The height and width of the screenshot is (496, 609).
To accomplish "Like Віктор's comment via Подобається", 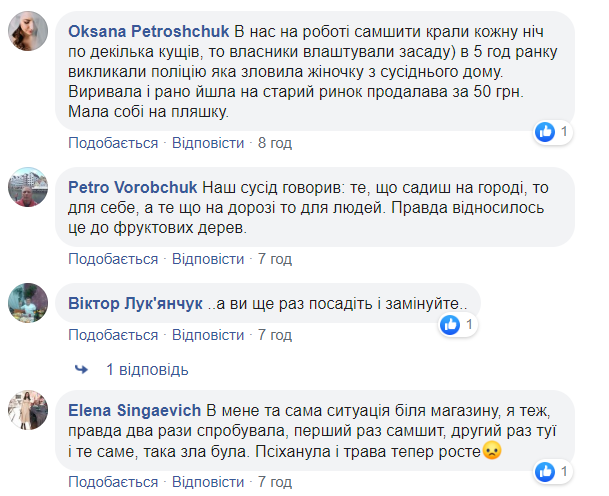I will tap(112, 334).
